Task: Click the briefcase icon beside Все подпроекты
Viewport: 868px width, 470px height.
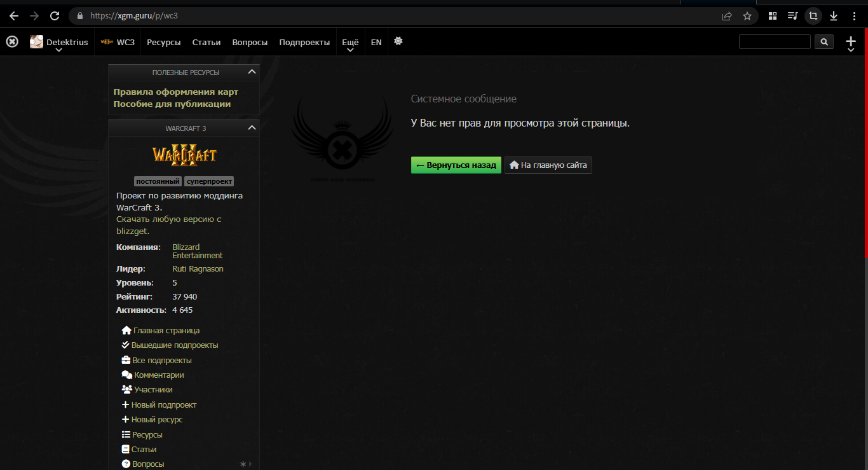Action: (x=126, y=361)
